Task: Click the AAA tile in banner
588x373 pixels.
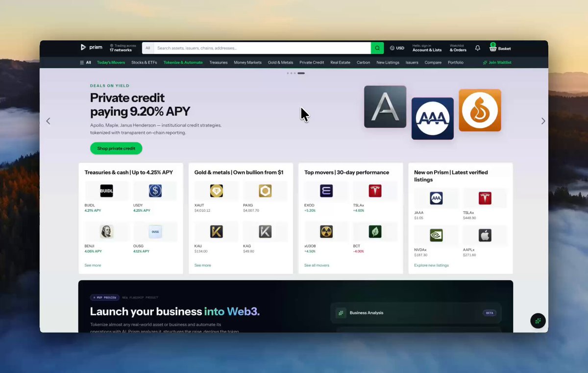Action: [x=433, y=119]
